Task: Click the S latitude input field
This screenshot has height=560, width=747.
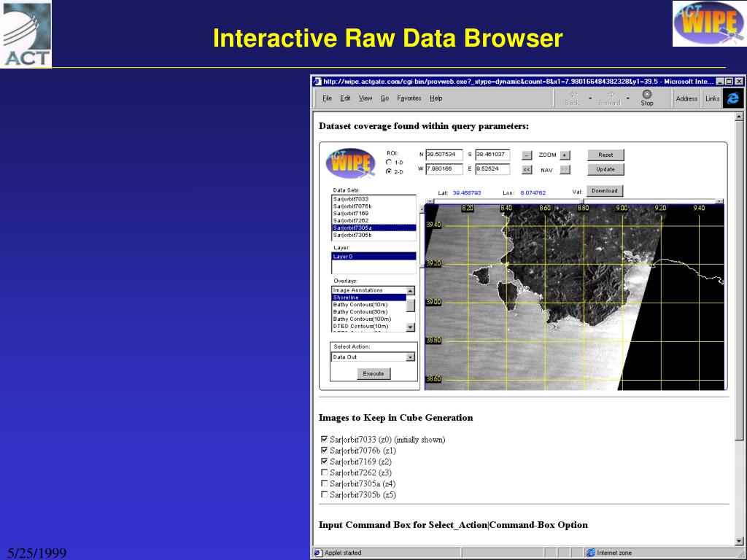Action: (492, 155)
